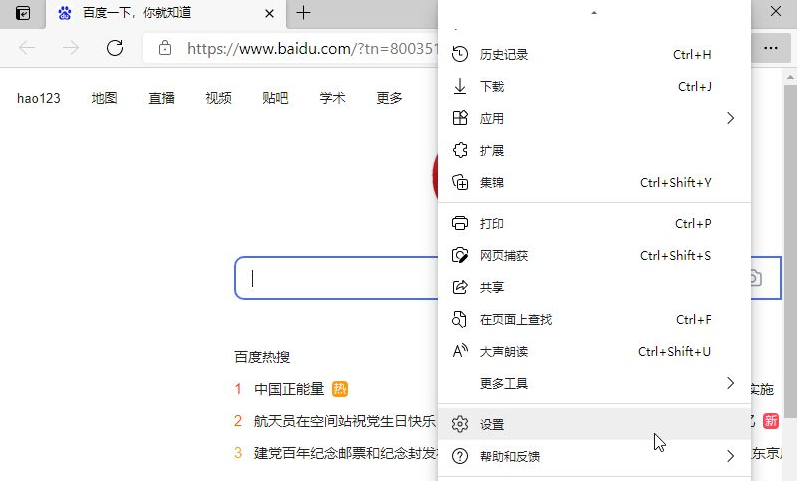Screen dimensions: 797x481
Task: Click the Print printer icon
Action: [x=460, y=223]
